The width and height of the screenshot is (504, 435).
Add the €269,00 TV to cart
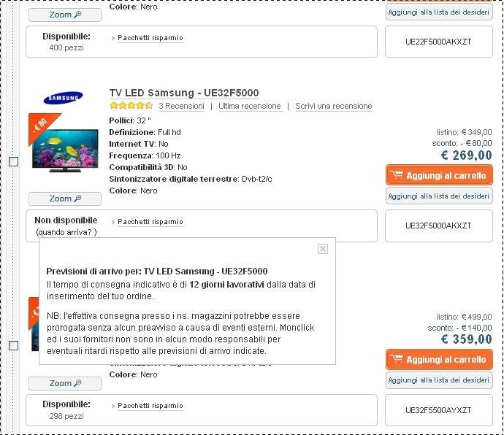[x=439, y=175]
